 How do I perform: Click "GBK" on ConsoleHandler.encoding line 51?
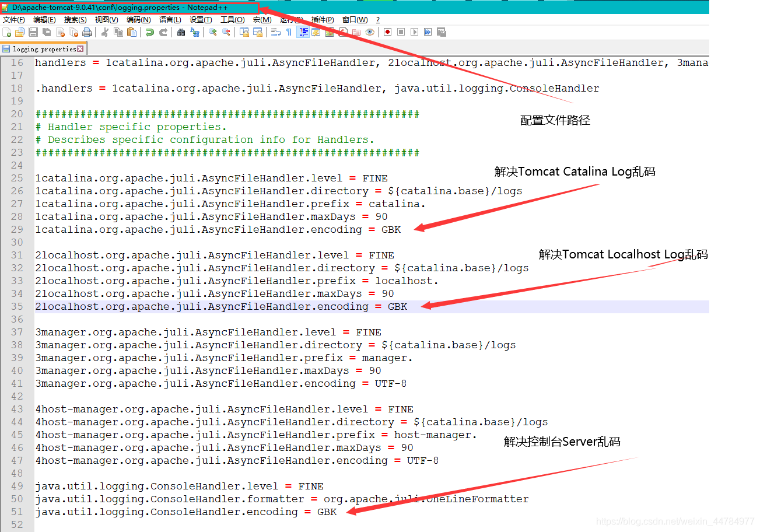point(327,512)
